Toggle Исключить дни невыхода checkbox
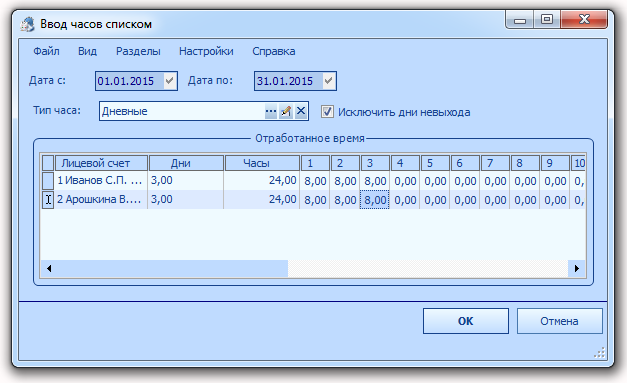This screenshot has height=383, width=627. [x=327, y=112]
